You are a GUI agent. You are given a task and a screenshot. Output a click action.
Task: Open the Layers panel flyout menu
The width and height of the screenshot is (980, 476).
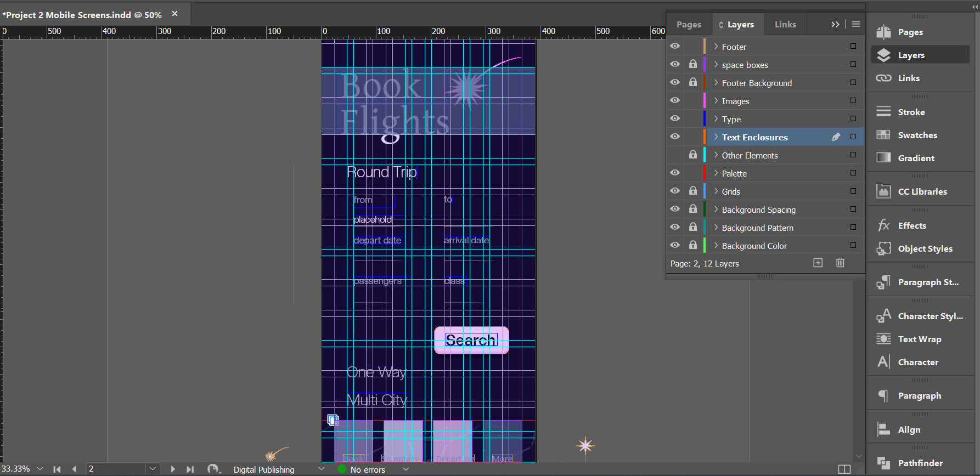point(855,24)
